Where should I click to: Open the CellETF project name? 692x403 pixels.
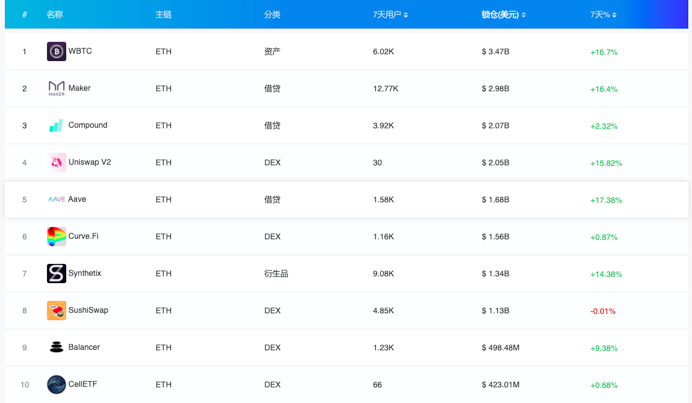pos(83,384)
